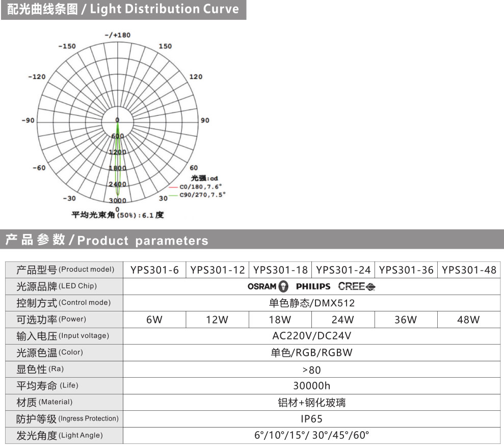Click the OSRAM logo
The image size is (504, 447).
point(262,286)
